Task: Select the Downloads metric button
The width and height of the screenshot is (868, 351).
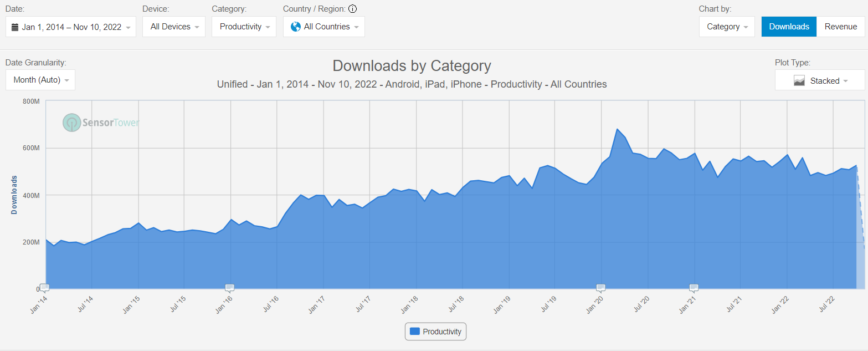Action: pyautogui.click(x=789, y=27)
